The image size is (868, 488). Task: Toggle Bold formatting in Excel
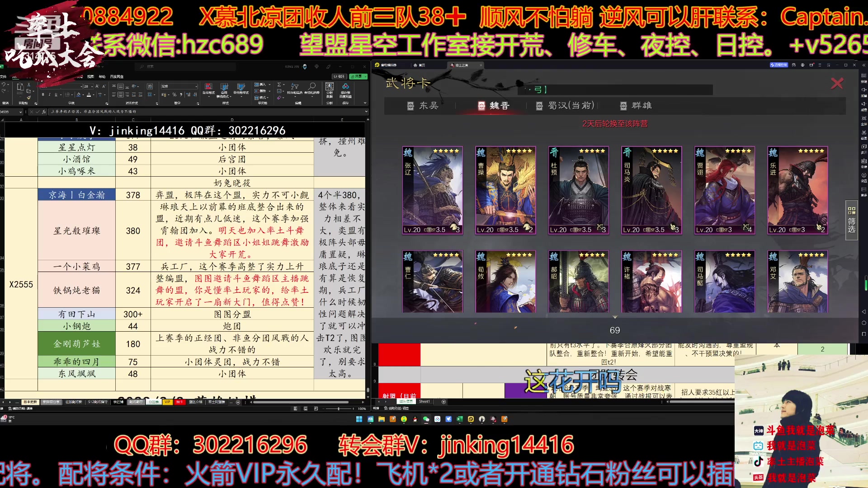(43, 94)
